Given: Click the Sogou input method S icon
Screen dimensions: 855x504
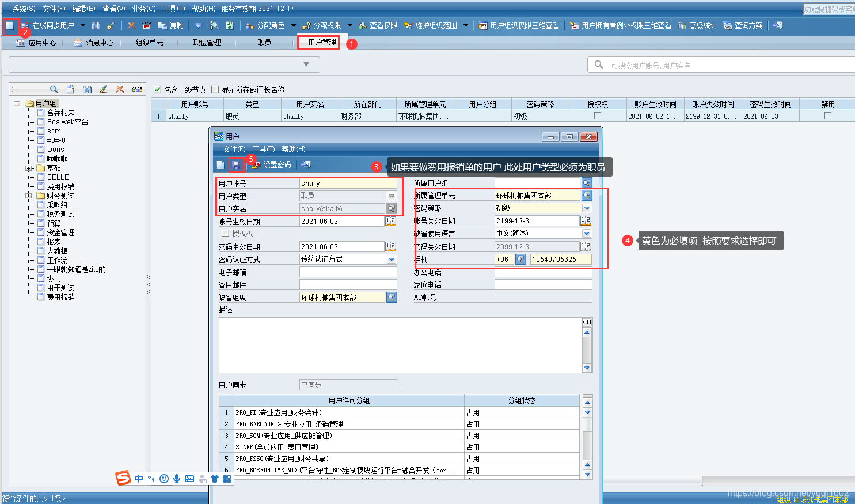Looking at the screenshot, I should point(123,478).
